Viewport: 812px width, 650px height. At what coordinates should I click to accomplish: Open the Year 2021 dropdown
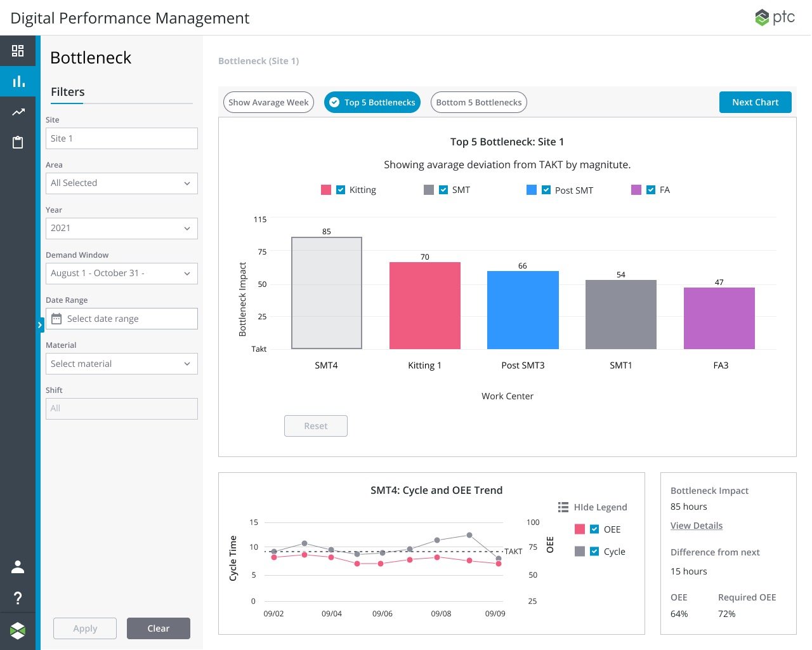pos(122,229)
